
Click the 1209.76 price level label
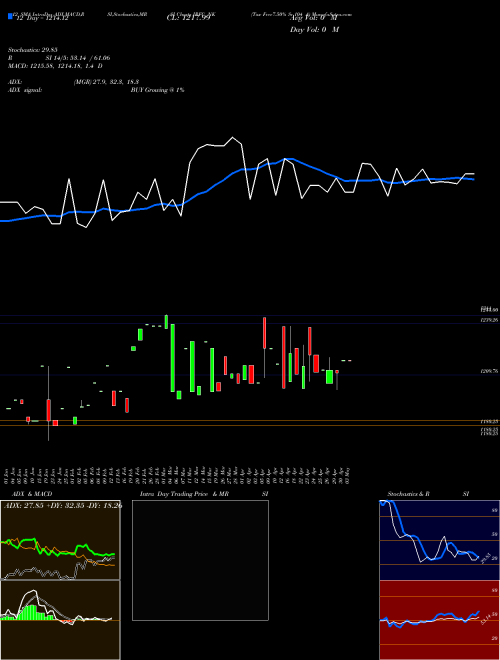pos(489,371)
